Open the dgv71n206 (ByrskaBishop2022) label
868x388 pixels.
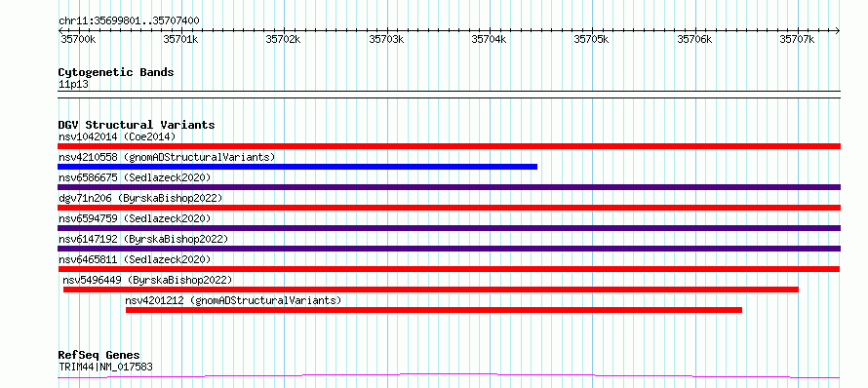click(x=140, y=198)
